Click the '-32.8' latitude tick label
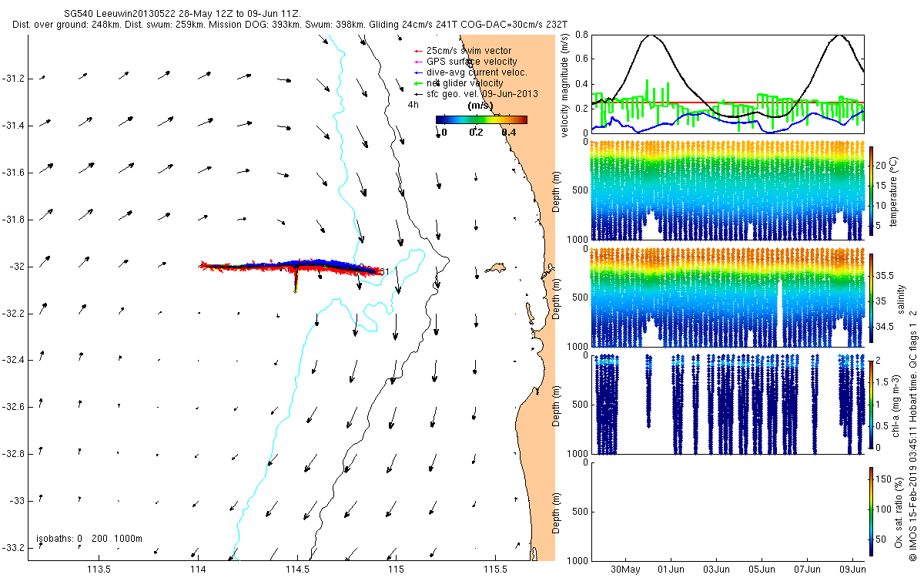Screen dimensions: 924x578 click(14, 454)
